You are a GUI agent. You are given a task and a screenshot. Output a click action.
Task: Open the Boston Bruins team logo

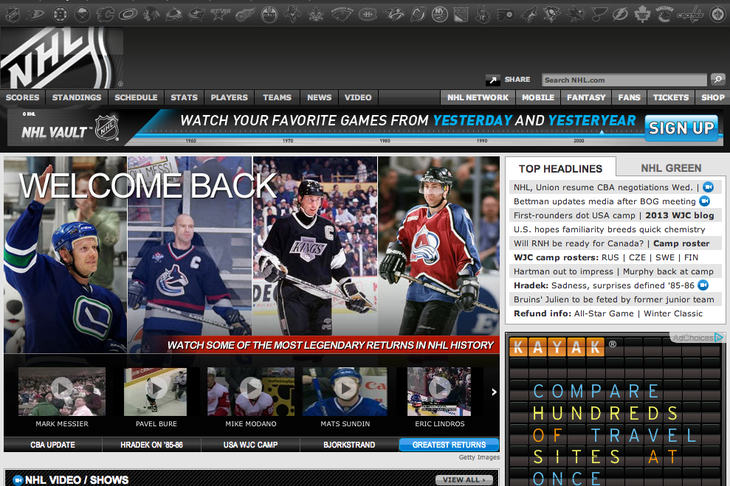click(x=60, y=14)
